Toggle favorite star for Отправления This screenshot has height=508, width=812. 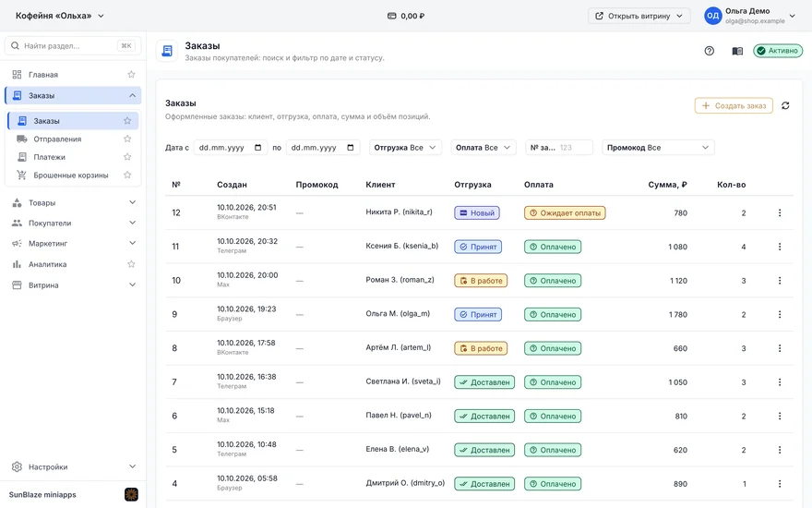(x=127, y=139)
